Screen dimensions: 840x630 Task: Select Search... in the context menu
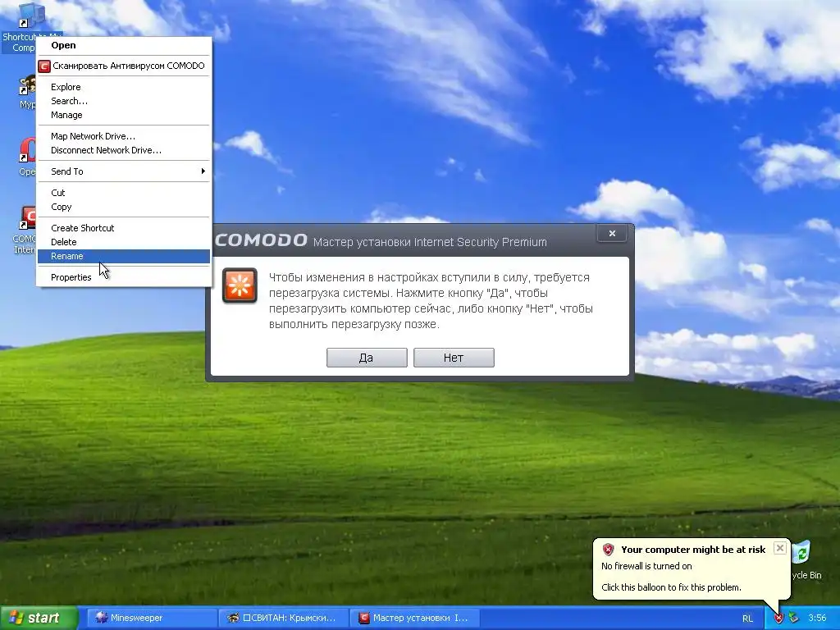click(x=124, y=101)
